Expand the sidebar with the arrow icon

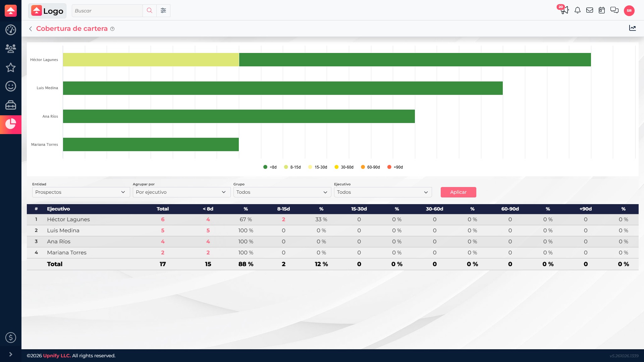11,354
